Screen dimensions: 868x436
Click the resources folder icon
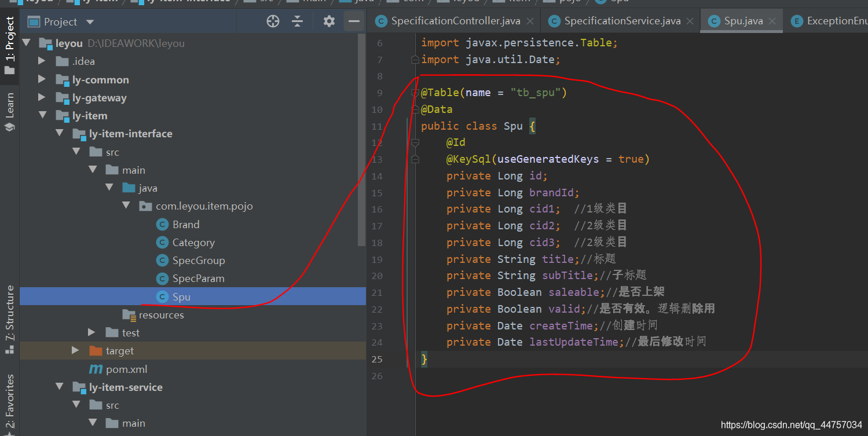[x=129, y=315]
